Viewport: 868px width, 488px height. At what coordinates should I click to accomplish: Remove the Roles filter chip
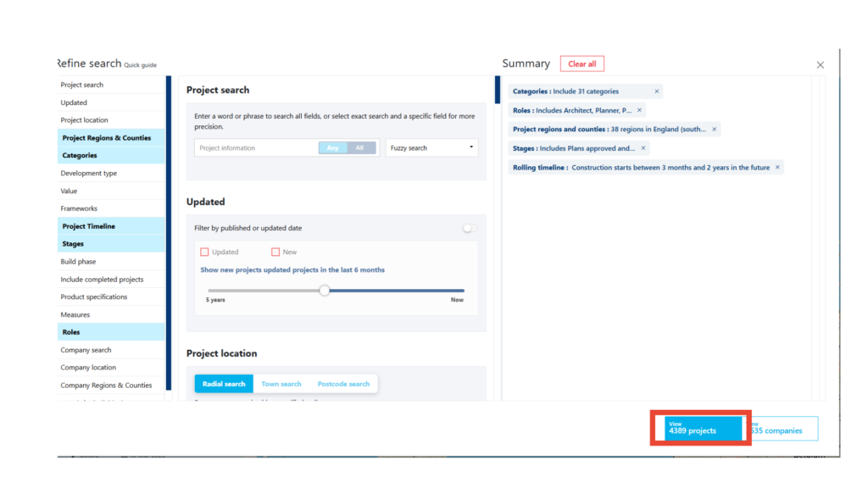639,110
